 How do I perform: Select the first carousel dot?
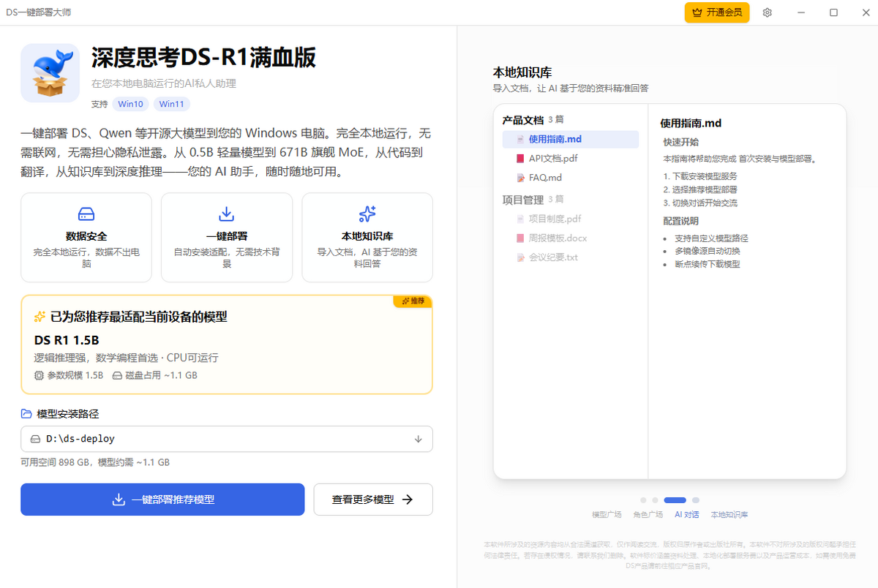point(643,500)
